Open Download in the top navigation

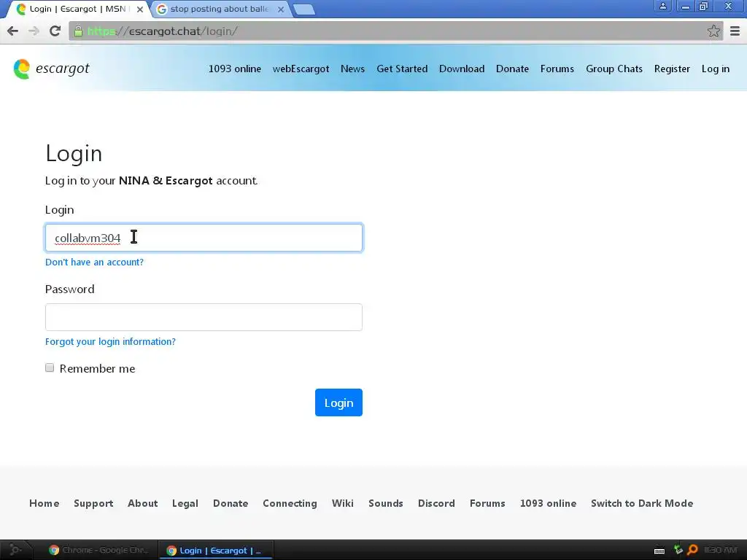[462, 69]
